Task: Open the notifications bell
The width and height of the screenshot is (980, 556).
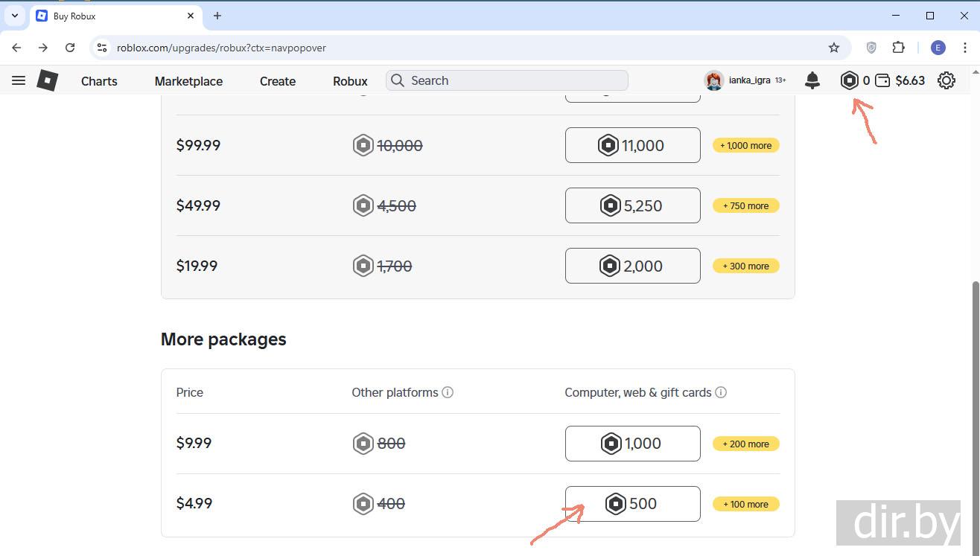Action: (x=812, y=80)
